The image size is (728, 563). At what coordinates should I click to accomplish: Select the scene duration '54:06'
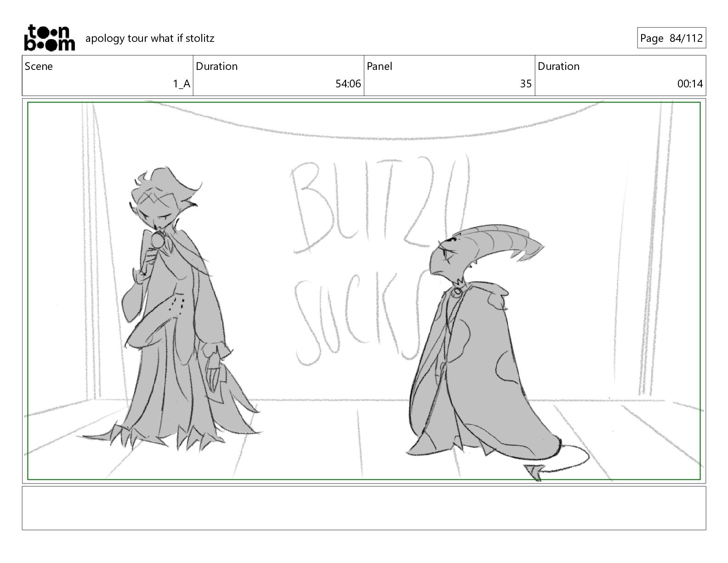[x=348, y=84]
